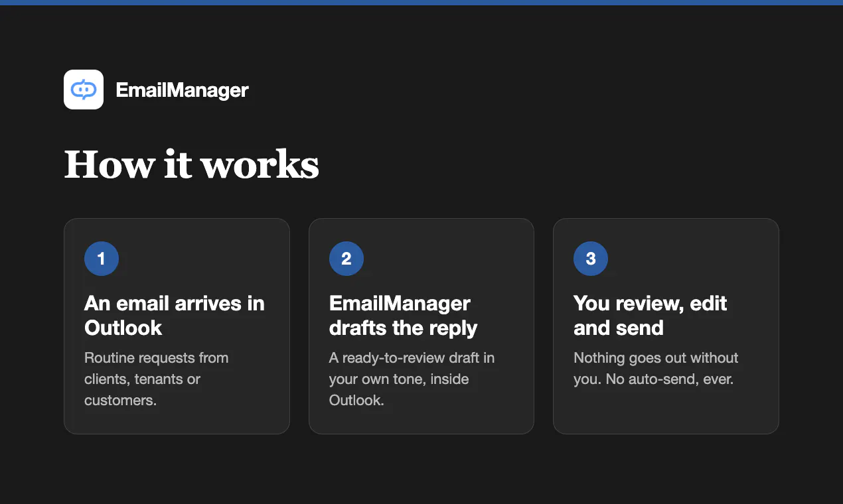Select "An email arrives in Outlook" title

pos(175,316)
